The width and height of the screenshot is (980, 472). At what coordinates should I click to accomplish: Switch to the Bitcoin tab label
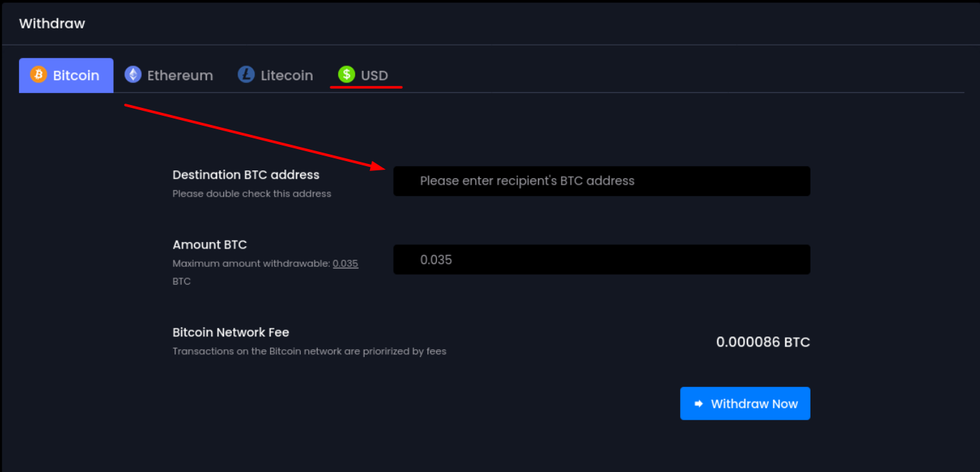76,75
